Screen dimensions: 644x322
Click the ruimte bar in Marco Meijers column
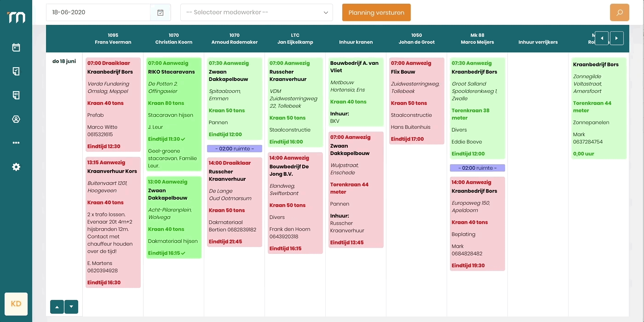pyautogui.click(x=477, y=168)
